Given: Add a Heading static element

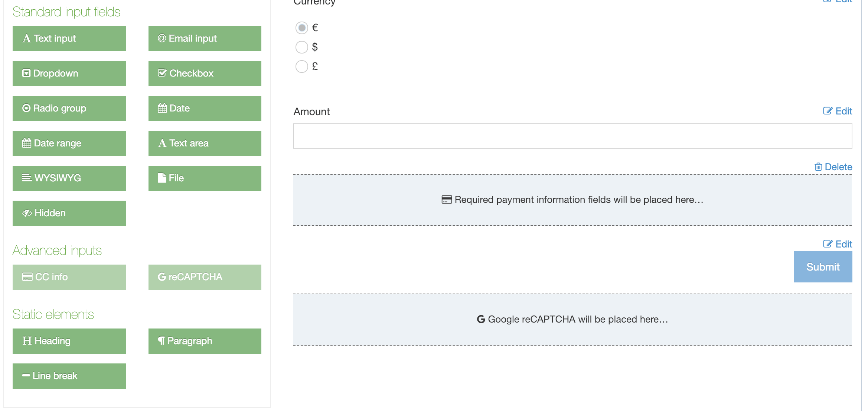Looking at the screenshot, I should (x=69, y=341).
